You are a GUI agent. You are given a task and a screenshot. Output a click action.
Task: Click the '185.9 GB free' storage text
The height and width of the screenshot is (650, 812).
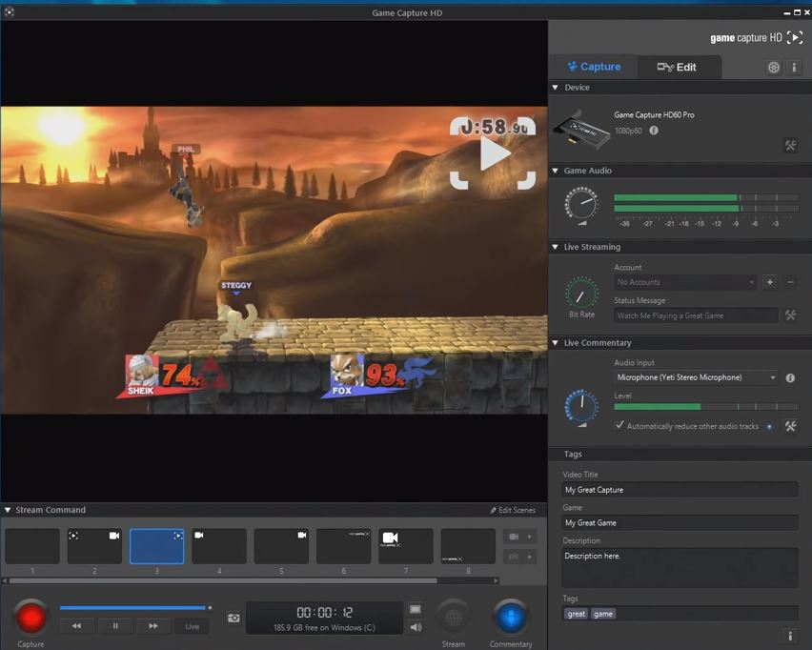click(324, 628)
